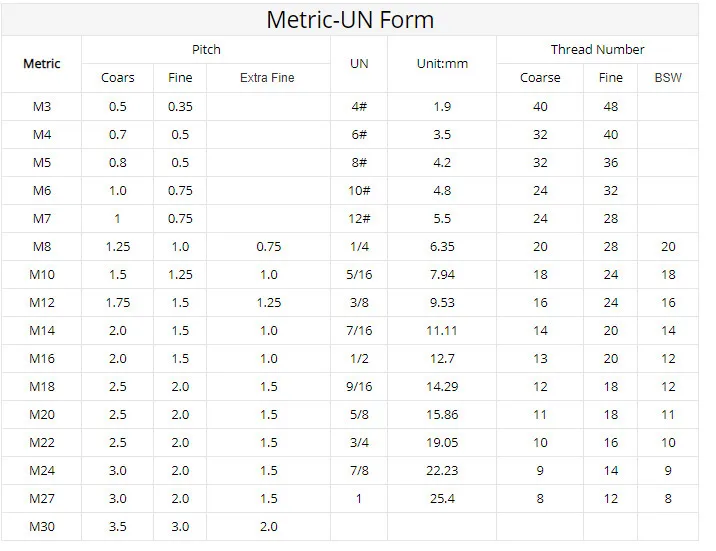Click the 25.4 mm value cell
Viewport: 716px width, 551px height.
[x=442, y=499]
